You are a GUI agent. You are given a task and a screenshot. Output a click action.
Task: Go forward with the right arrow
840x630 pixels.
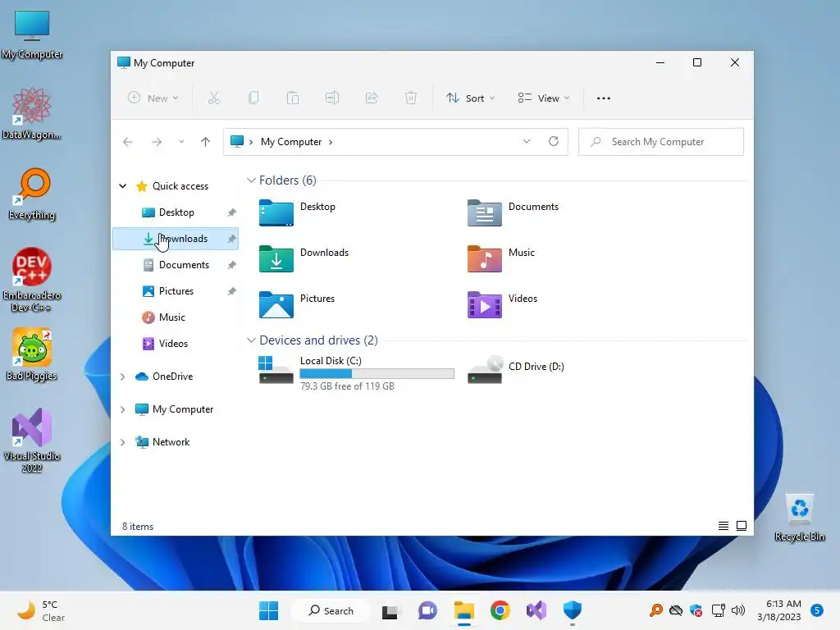tap(157, 142)
